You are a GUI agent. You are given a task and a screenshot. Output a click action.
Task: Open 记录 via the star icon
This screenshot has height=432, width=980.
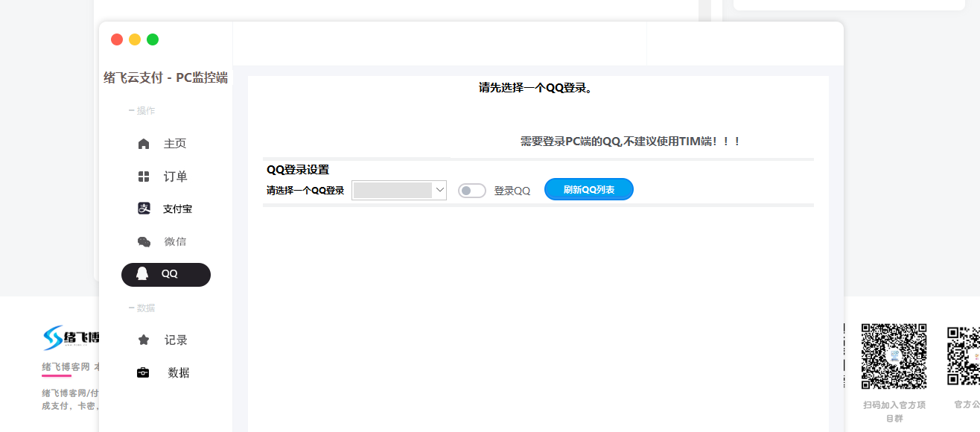pyautogui.click(x=143, y=340)
